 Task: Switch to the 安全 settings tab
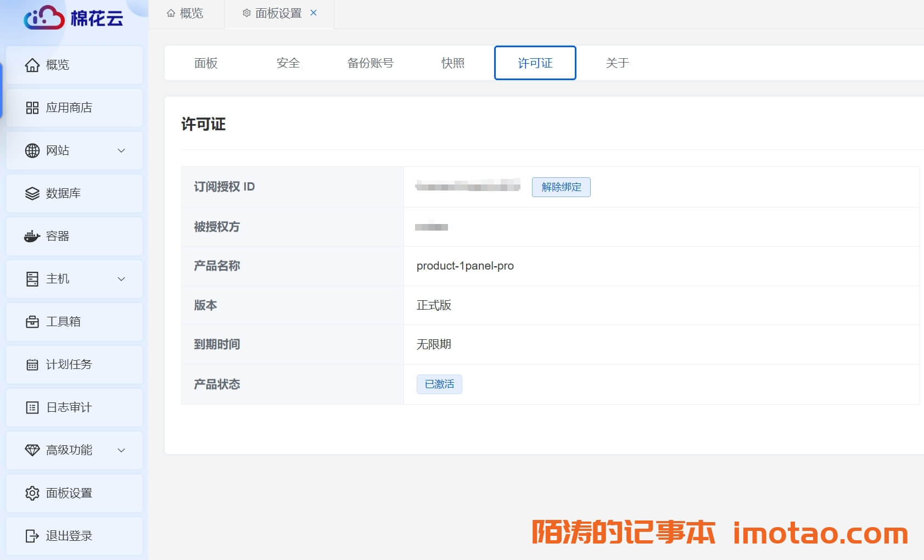(288, 63)
